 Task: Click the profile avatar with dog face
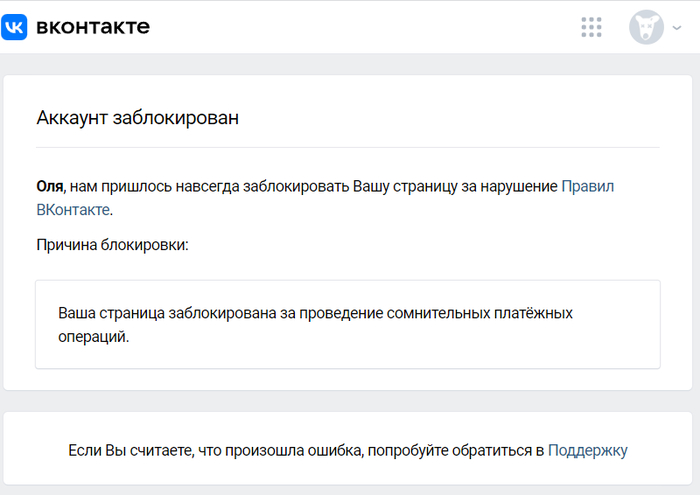646,27
